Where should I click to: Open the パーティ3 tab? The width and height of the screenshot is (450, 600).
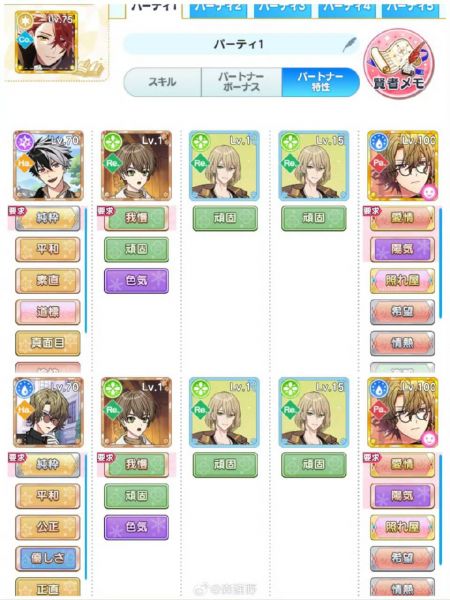[282, 10]
